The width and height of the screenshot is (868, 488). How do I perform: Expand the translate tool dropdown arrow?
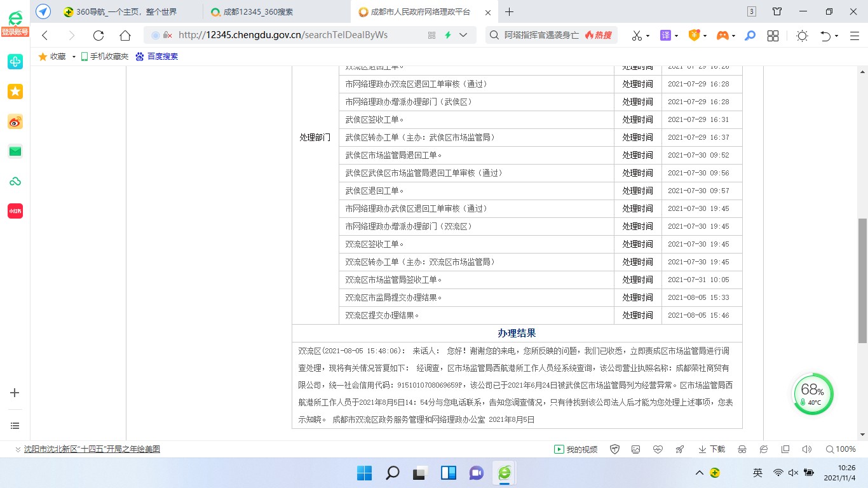pyautogui.click(x=676, y=36)
